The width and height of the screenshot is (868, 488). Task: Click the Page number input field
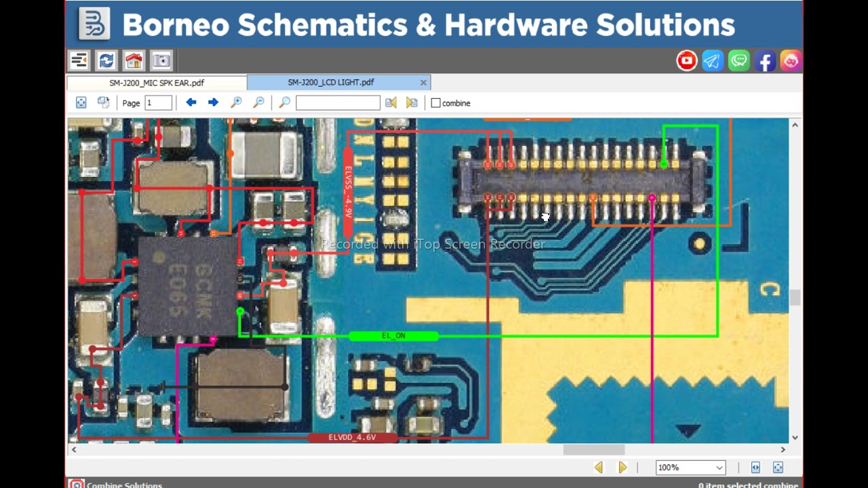coord(158,103)
